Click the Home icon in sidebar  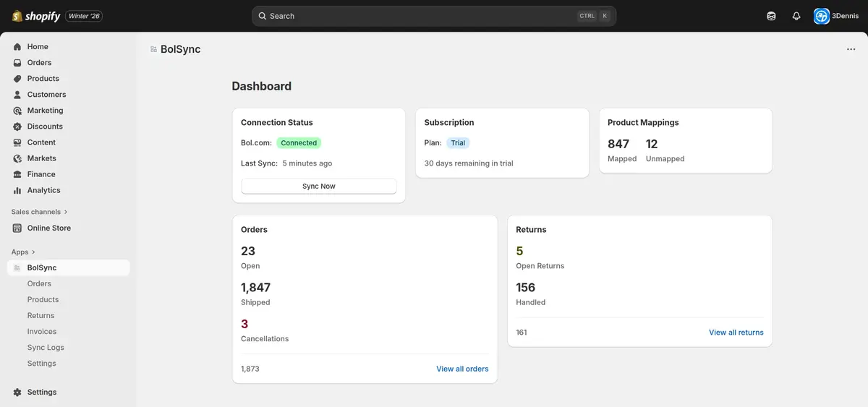click(x=17, y=47)
